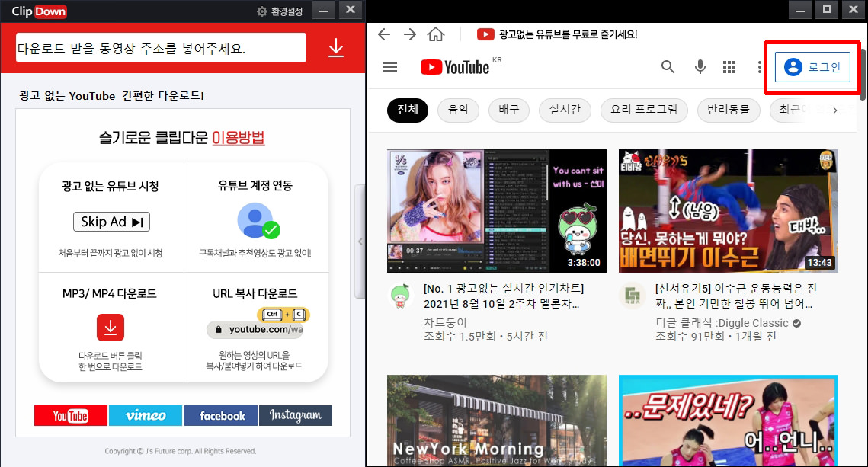
Task: Click the YouTube page vertical scrollbar
Action: click(x=863, y=74)
